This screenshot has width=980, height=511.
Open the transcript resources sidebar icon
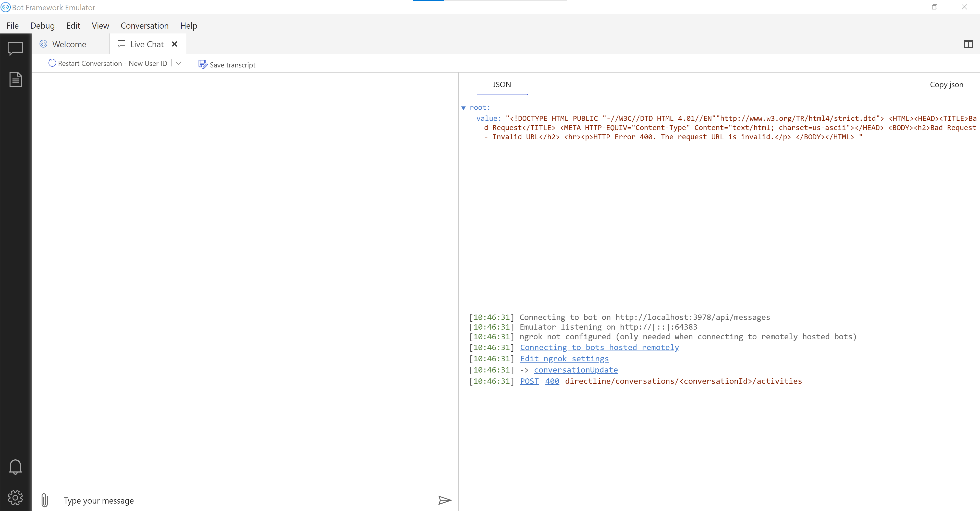16,79
